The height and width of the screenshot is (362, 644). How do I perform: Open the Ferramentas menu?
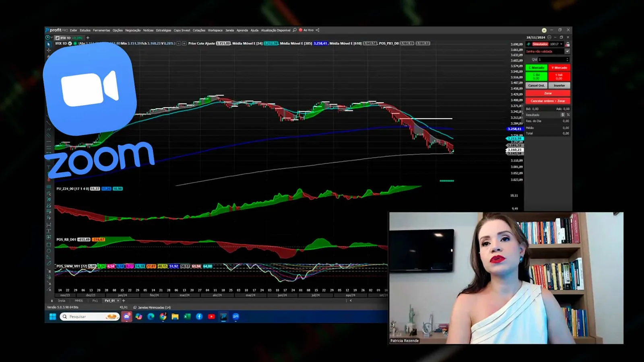[101, 30]
